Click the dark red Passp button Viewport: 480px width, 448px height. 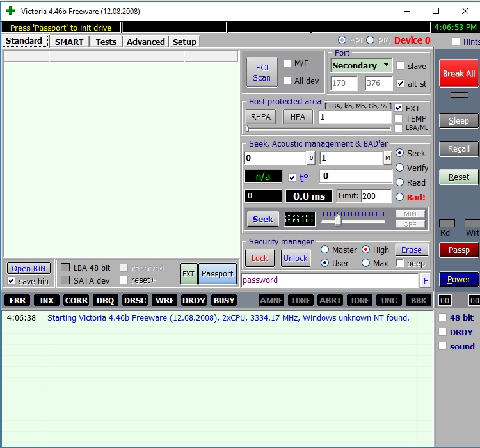click(x=458, y=250)
